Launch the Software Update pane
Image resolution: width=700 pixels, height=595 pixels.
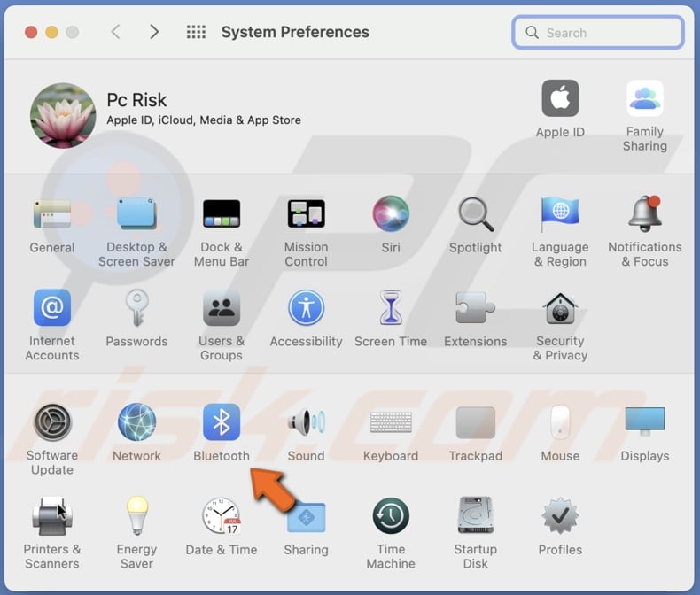click(52, 422)
